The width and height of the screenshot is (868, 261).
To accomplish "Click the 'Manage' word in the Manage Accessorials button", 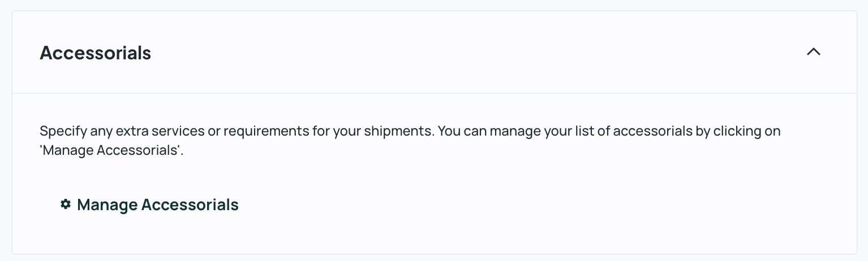I will click(x=108, y=205).
